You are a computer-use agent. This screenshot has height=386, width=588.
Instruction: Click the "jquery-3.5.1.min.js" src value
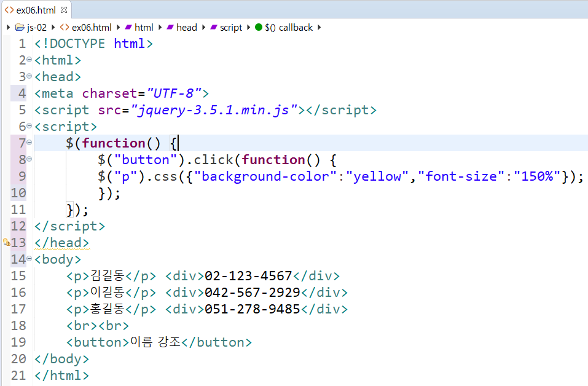(214, 110)
